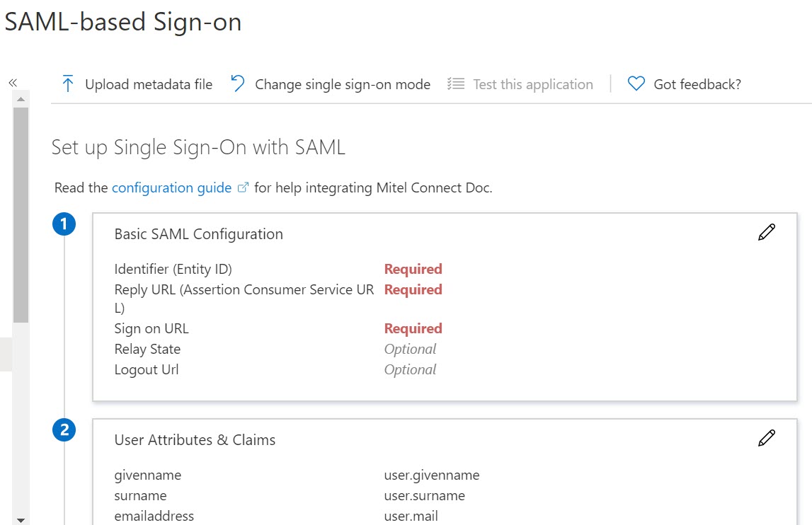Click Optional value for Logout Url
Image resolution: width=812 pixels, height=525 pixels.
pos(410,369)
